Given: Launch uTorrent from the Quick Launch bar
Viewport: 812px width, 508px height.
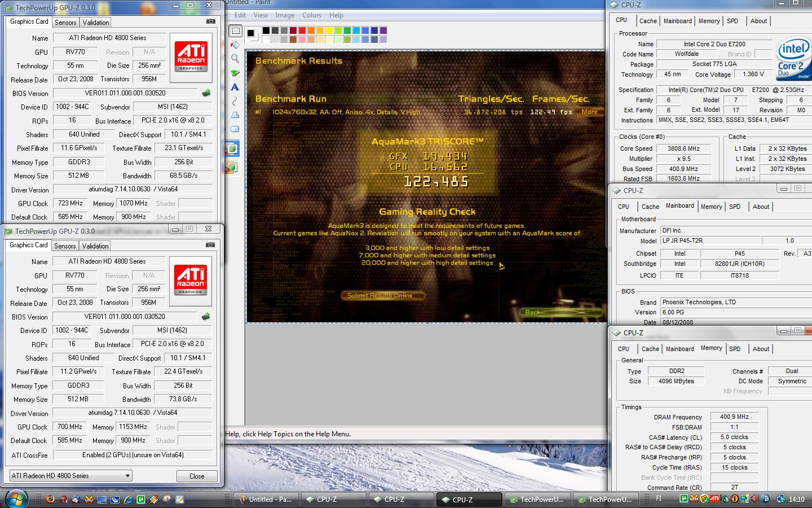Looking at the screenshot, I should pos(141,499).
